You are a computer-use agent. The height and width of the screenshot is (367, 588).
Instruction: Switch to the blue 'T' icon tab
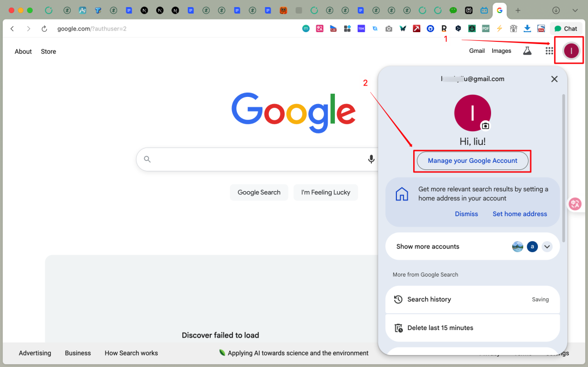[x=98, y=10]
